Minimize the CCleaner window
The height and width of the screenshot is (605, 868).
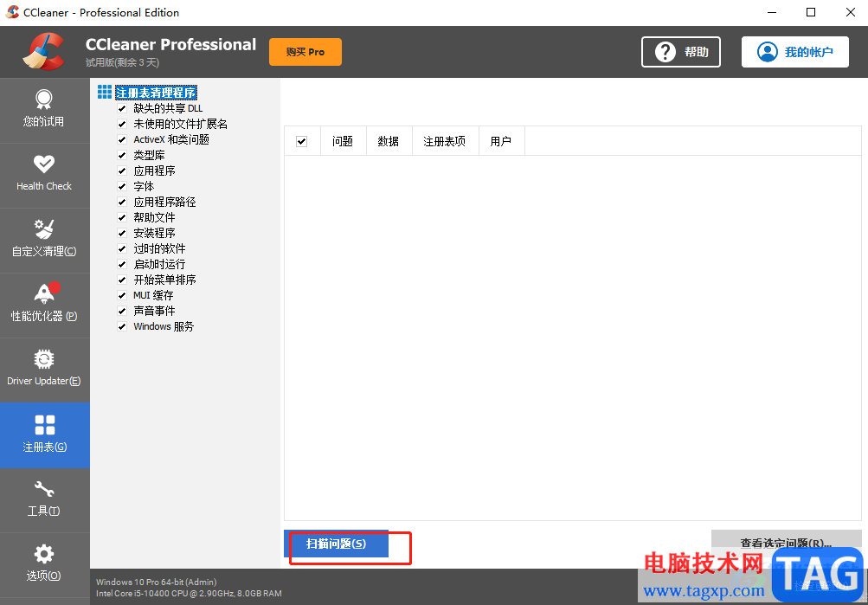pyautogui.click(x=772, y=12)
